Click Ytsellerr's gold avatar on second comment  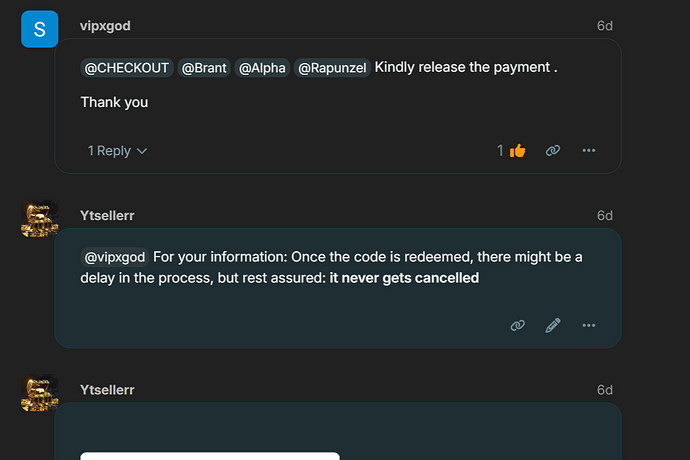coord(40,219)
